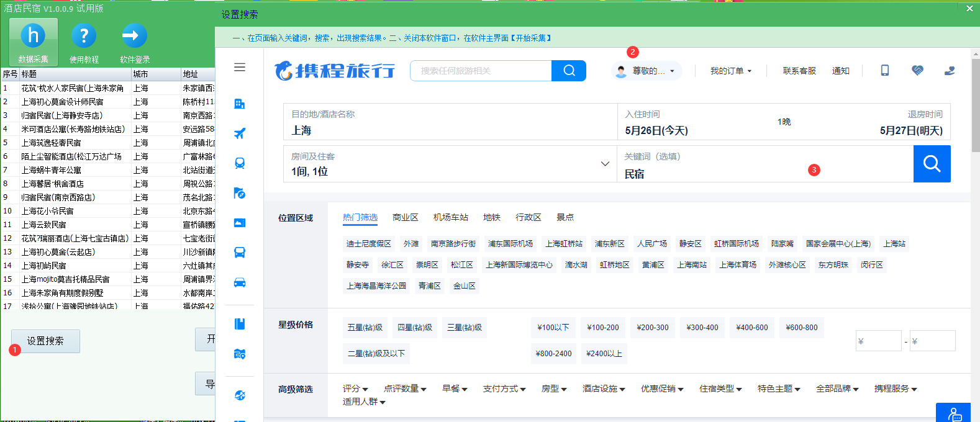Switch to the 地铁 tab
980x422 pixels.
(x=492, y=217)
